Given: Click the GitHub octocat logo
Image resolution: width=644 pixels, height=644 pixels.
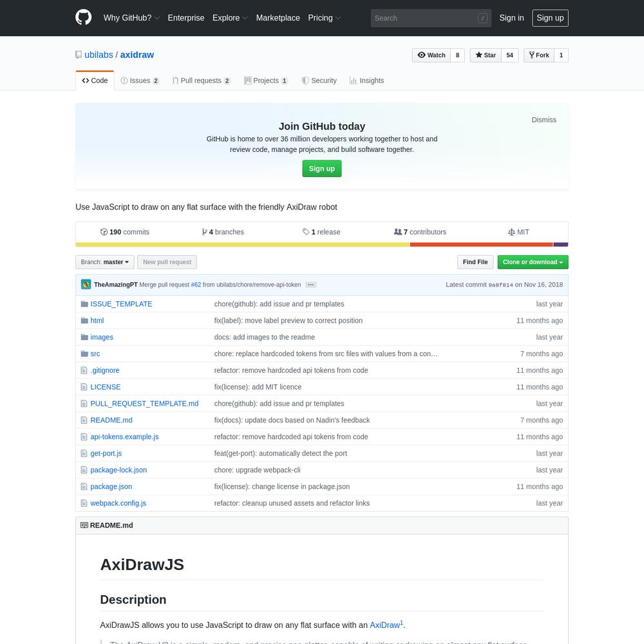Looking at the screenshot, I should [83, 17].
